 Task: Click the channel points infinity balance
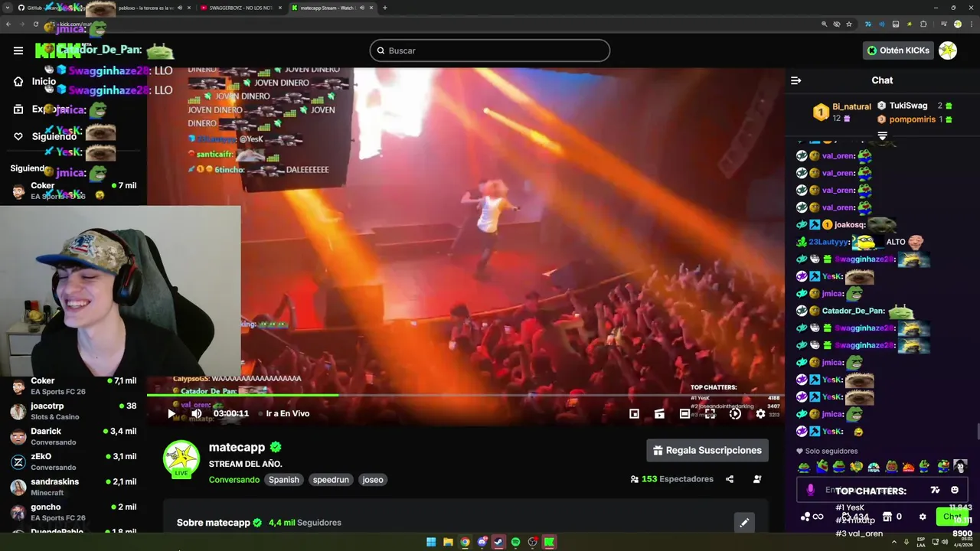click(812, 517)
